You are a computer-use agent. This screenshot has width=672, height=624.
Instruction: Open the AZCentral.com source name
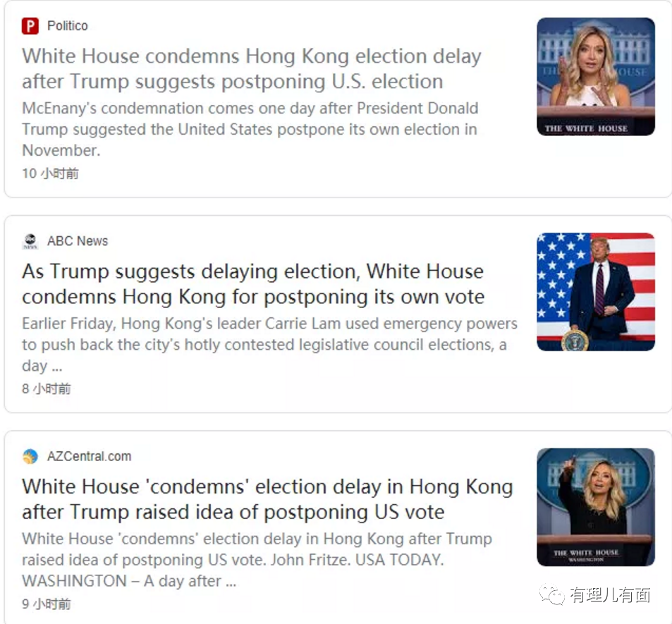click(89, 456)
